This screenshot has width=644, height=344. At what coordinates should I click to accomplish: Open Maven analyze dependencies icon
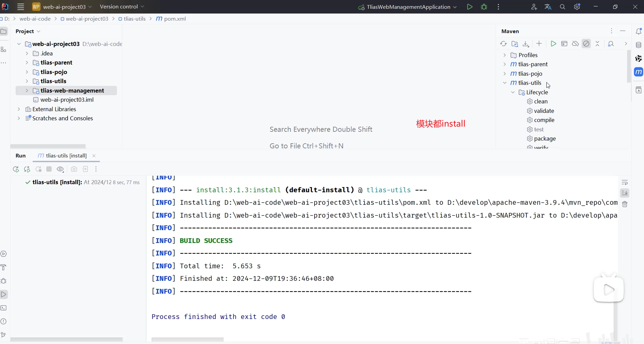click(611, 44)
